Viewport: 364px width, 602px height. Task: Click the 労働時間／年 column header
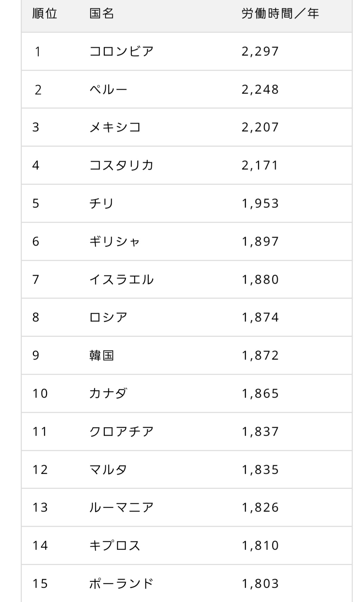pos(280,14)
